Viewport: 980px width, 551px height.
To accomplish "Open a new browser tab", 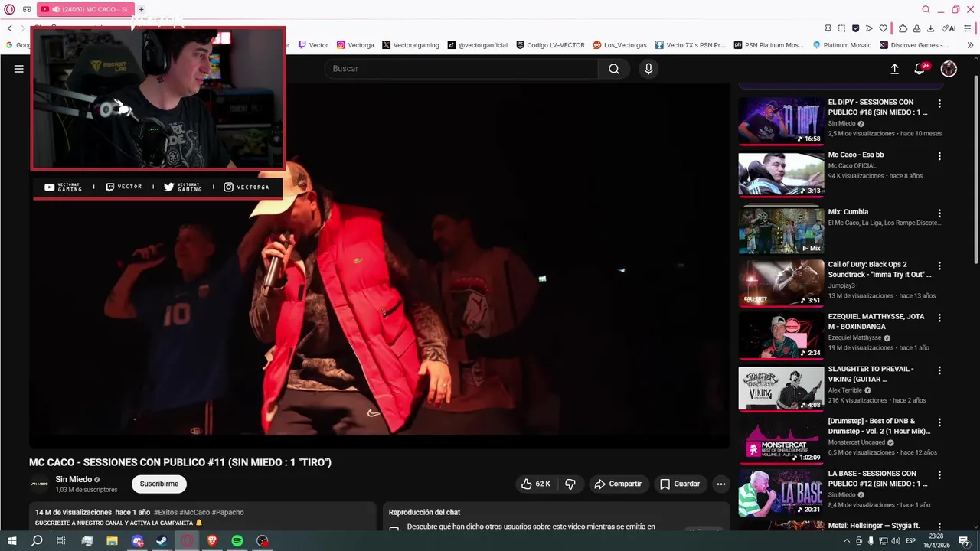I will pyautogui.click(x=141, y=9).
